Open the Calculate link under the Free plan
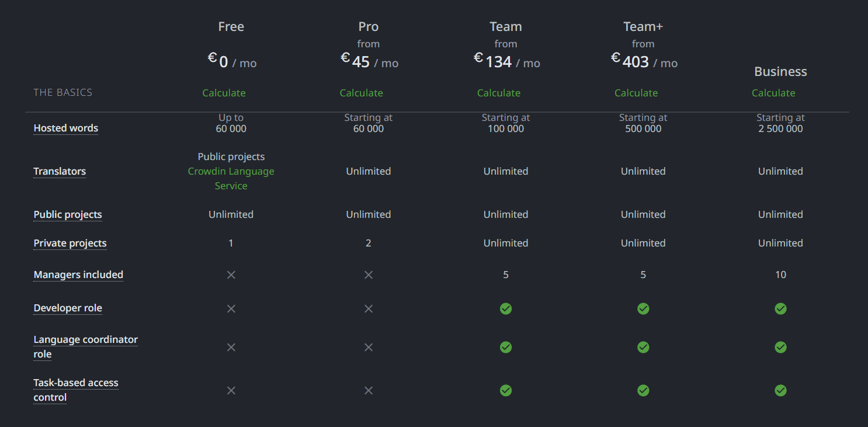This screenshot has height=427, width=868. click(x=224, y=92)
